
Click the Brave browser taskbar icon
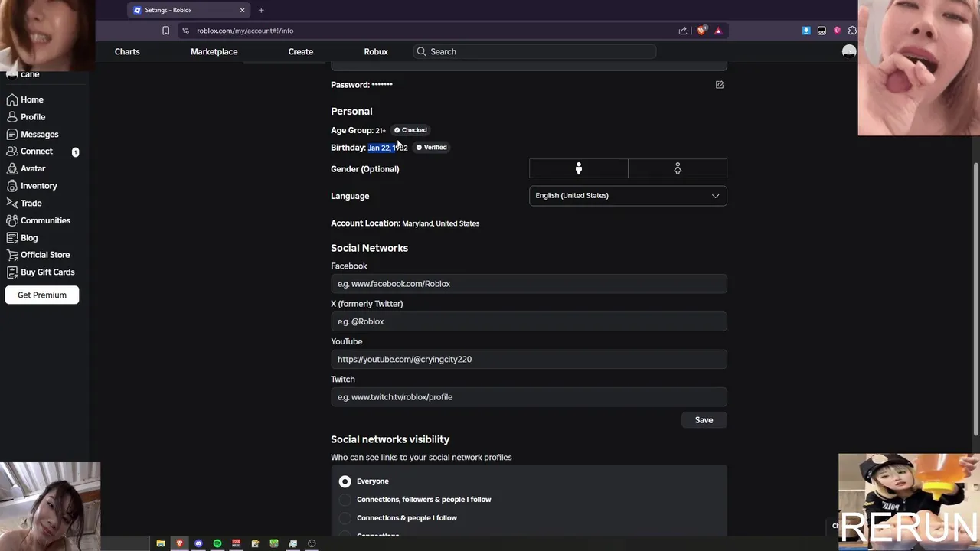(x=179, y=543)
